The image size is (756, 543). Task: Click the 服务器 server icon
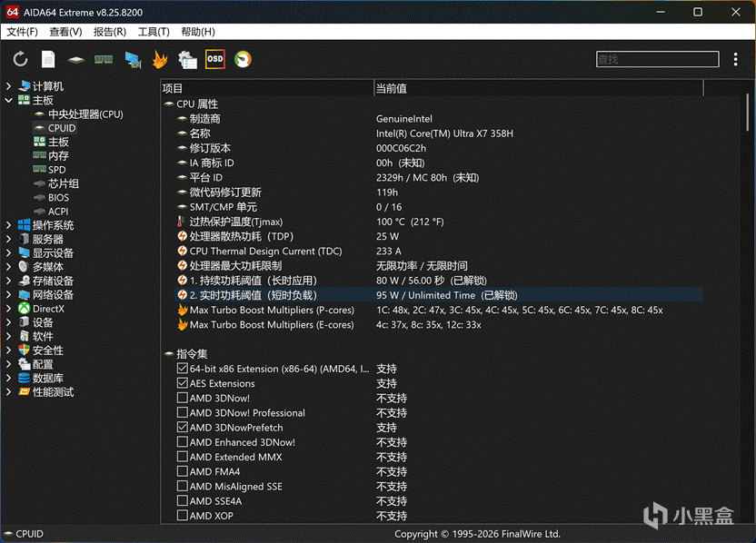click(x=25, y=239)
